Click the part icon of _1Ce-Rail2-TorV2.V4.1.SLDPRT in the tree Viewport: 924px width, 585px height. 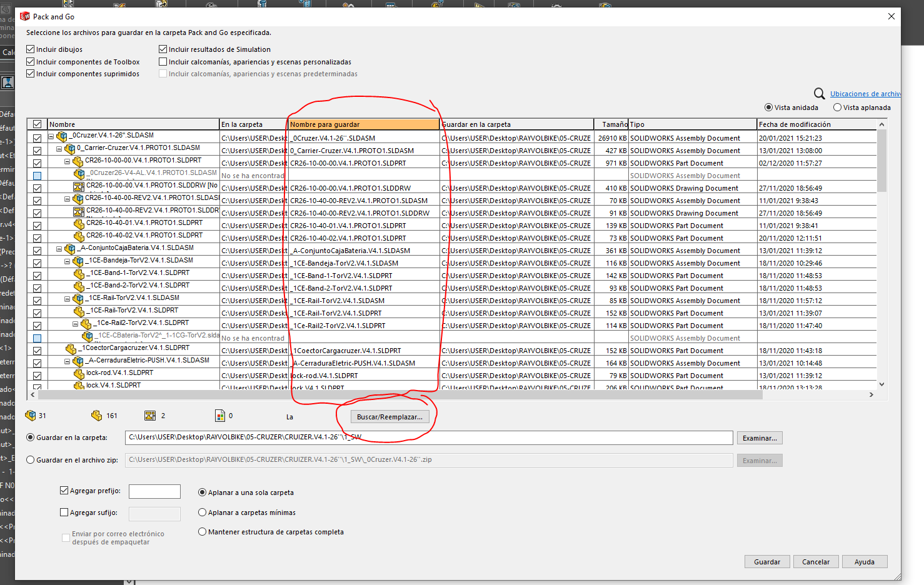86,323
